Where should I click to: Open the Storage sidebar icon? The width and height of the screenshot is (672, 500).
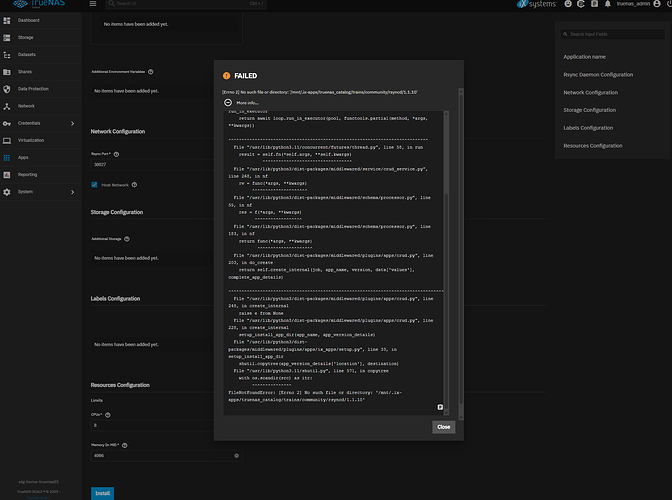pyautogui.click(x=7, y=38)
